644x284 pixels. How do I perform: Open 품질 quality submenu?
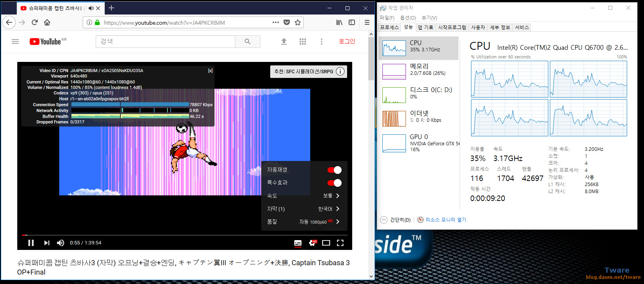click(x=304, y=222)
